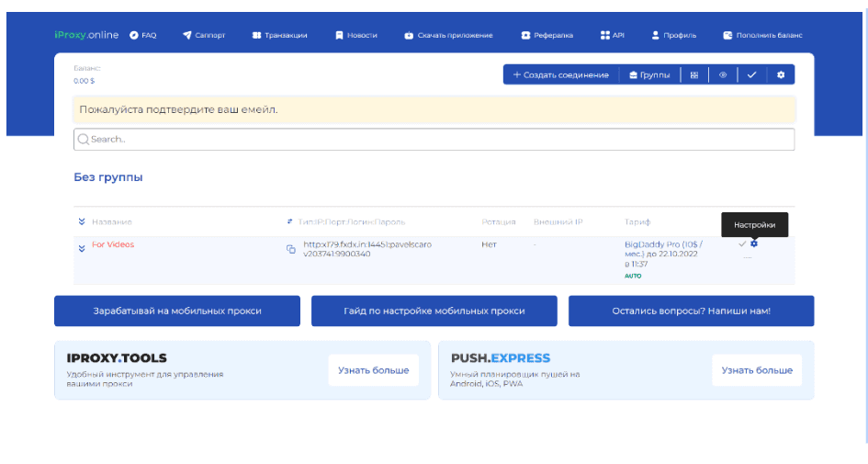The height and width of the screenshot is (464, 868).
Task: Click the Ротация value Нет
Action: pos(489,244)
